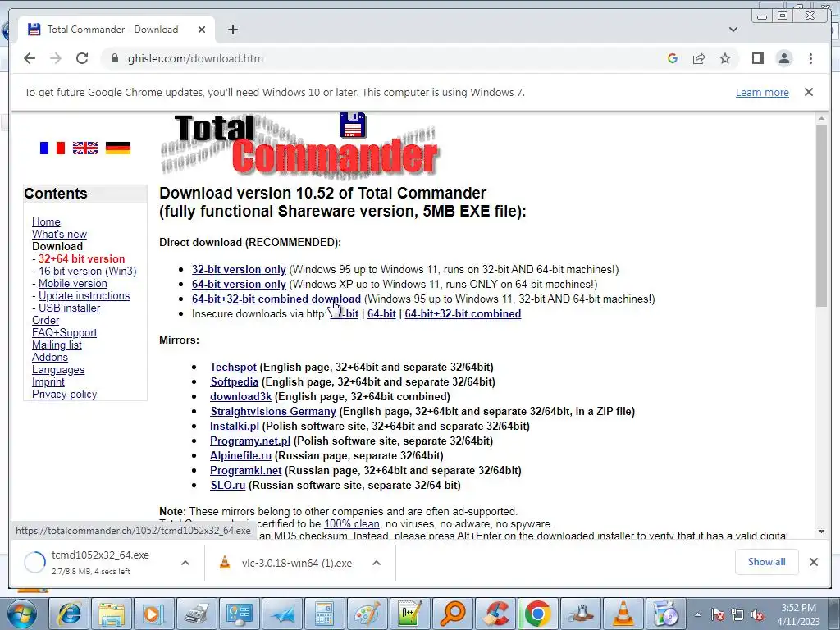Bookmark this page with the star icon
The image size is (840, 630).
725,58
